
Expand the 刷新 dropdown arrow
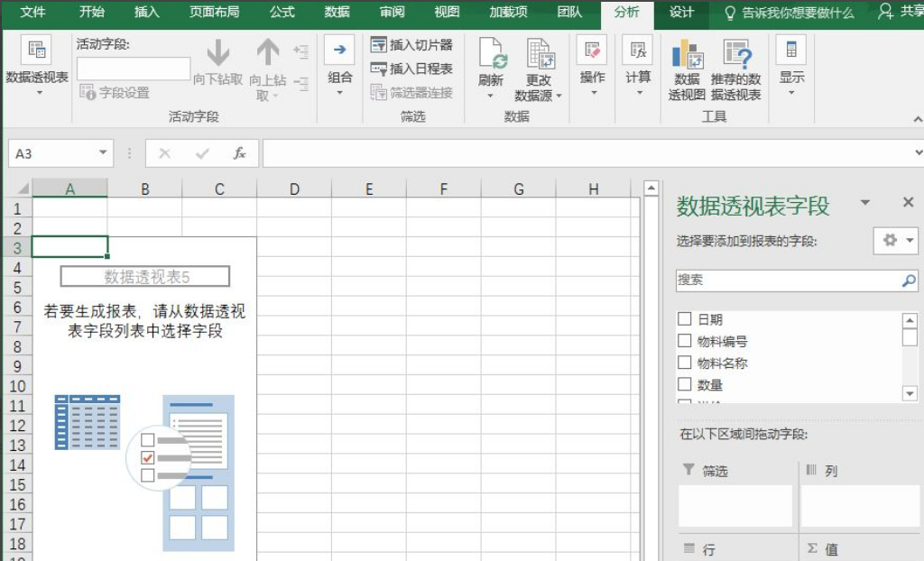(x=490, y=96)
